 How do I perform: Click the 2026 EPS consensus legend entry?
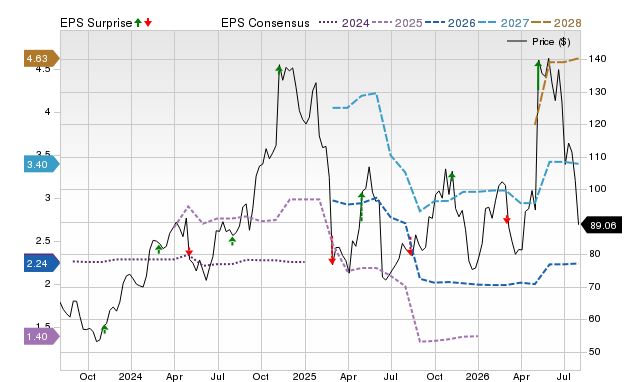[x=450, y=23]
